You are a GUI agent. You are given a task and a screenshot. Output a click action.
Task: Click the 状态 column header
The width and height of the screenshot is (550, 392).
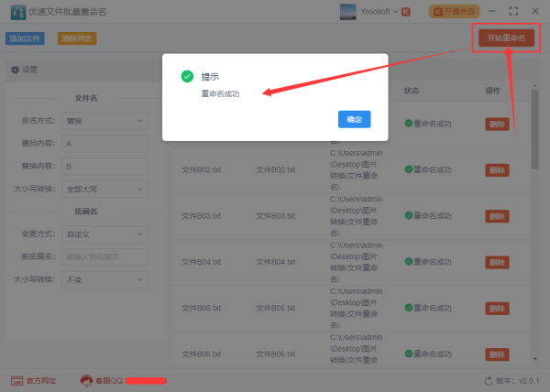pyautogui.click(x=412, y=91)
